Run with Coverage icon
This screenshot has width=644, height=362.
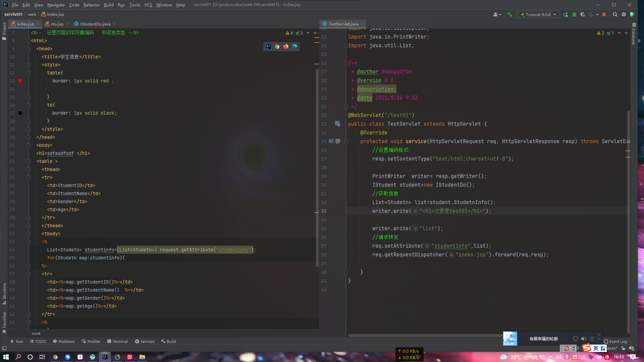583,14
